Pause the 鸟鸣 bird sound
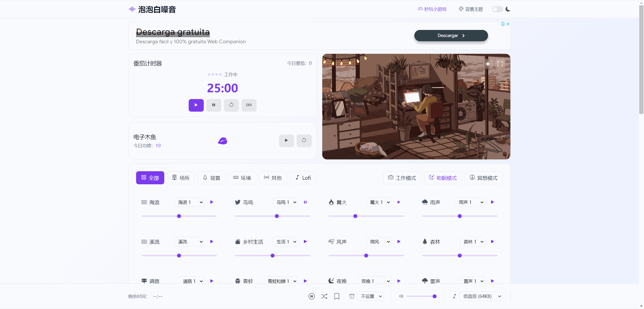This screenshot has height=309, width=644. pos(305,202)
